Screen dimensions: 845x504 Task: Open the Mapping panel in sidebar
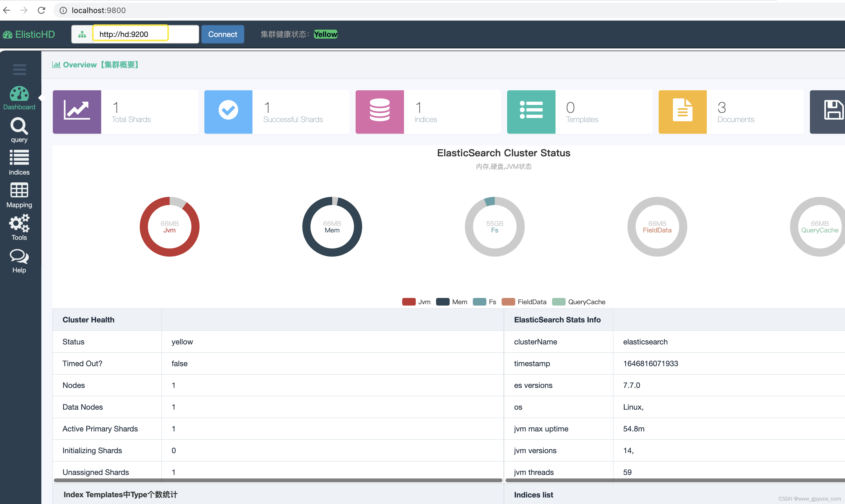(x=19, y=195)
